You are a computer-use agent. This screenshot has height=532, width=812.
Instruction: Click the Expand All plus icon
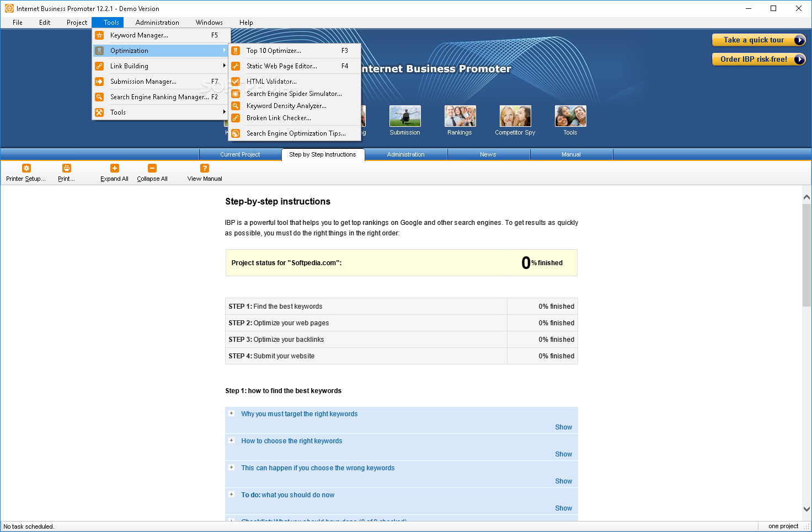(x=115, y=168)
